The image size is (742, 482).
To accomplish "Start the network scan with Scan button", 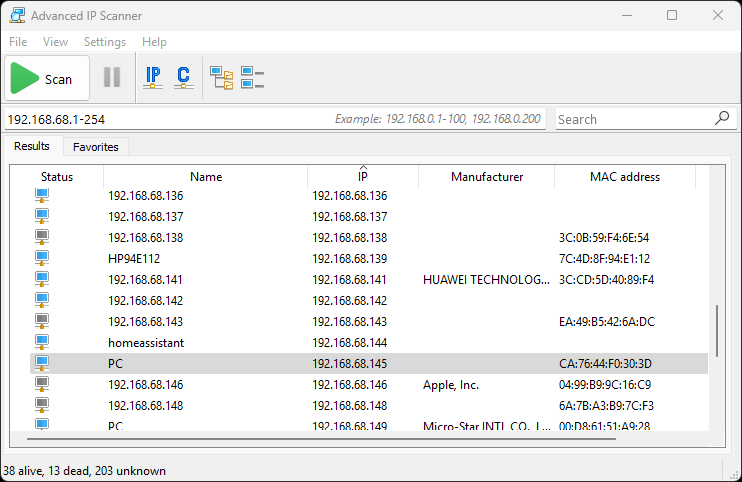I will click(46, 79).
